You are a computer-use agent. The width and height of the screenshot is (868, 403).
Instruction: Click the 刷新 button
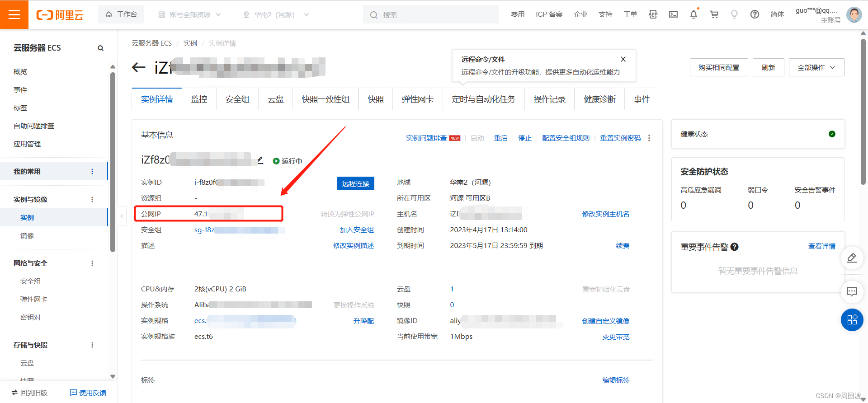[x=768, y=67]
